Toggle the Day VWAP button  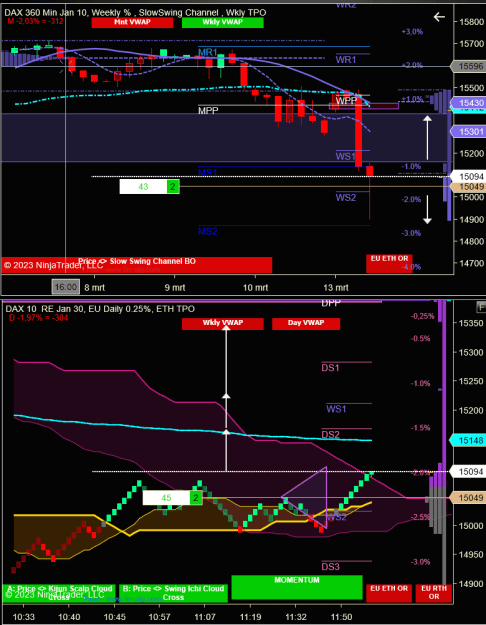point(306,323)
